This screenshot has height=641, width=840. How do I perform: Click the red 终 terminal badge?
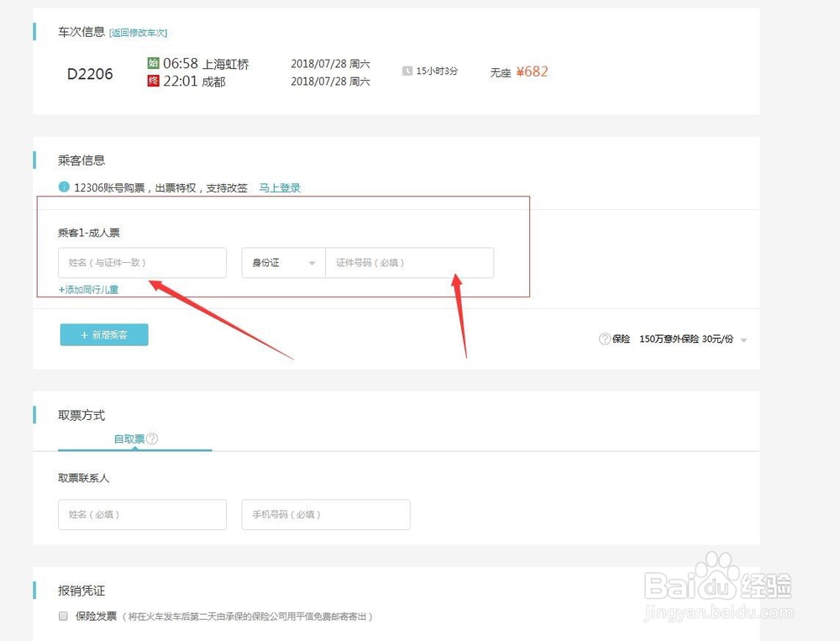tap(155, 82)
